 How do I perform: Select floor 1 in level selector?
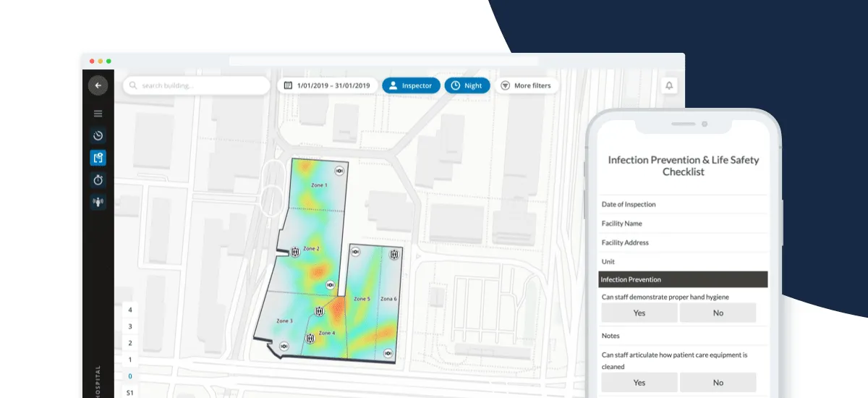130,360
